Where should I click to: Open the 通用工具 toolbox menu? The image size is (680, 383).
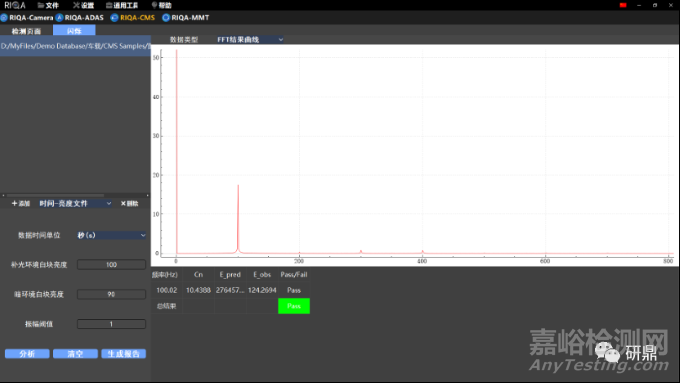coord(122,5)
